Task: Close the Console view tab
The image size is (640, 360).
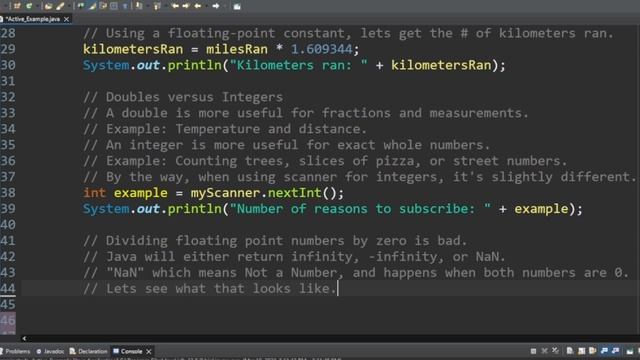Action: (x=149, y=351)
